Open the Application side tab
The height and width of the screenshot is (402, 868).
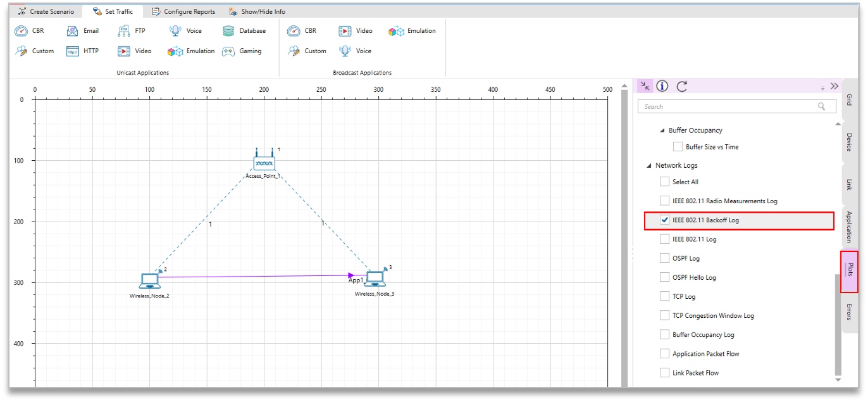pos(849,227)
